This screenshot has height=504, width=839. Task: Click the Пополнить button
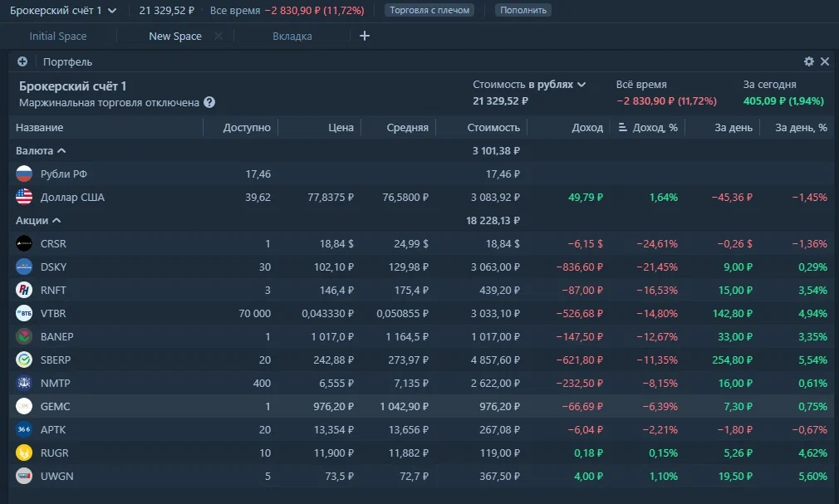(523, 10)
